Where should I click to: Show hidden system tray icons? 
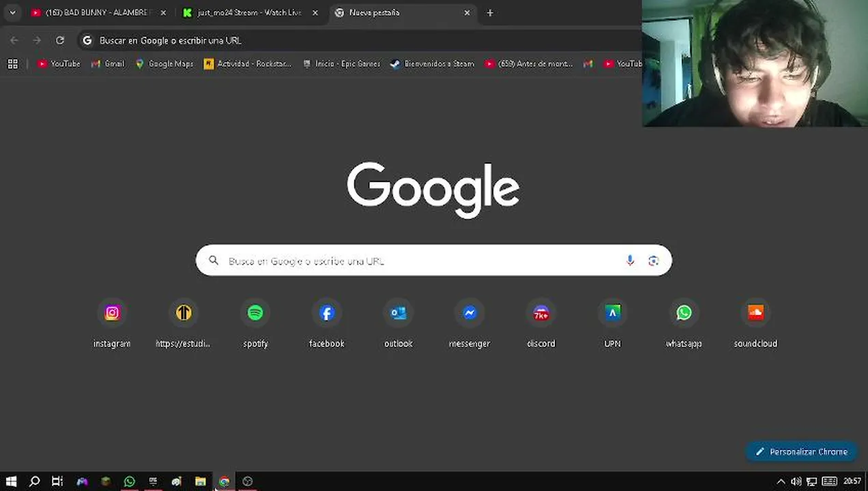tap(781, 481)
